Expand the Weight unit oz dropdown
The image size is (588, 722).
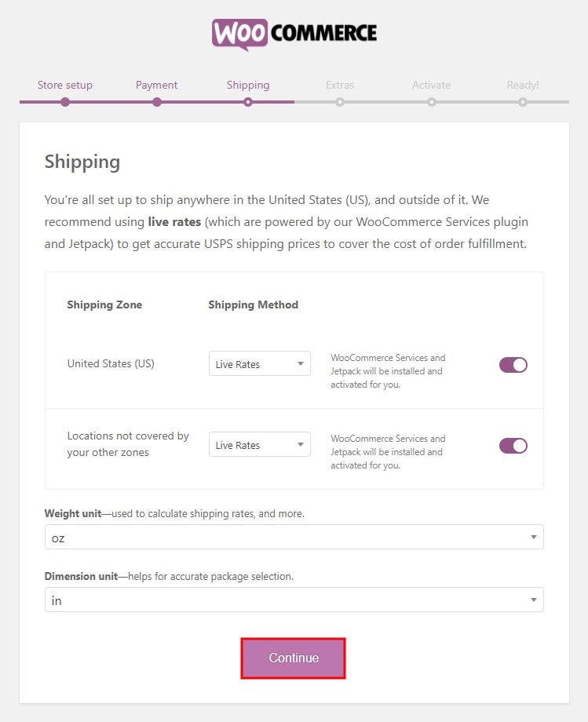294,537
